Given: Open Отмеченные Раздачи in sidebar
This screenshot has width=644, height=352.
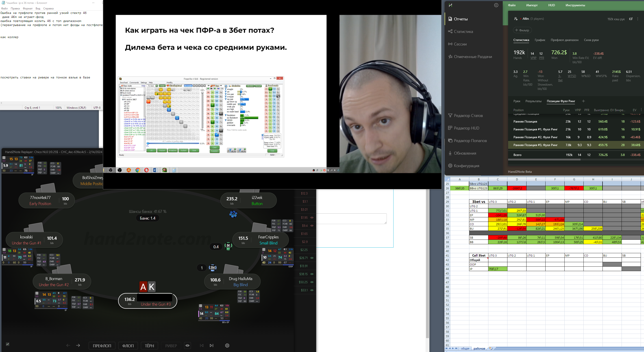Looking at the screenshot, I should pos(470,56).
